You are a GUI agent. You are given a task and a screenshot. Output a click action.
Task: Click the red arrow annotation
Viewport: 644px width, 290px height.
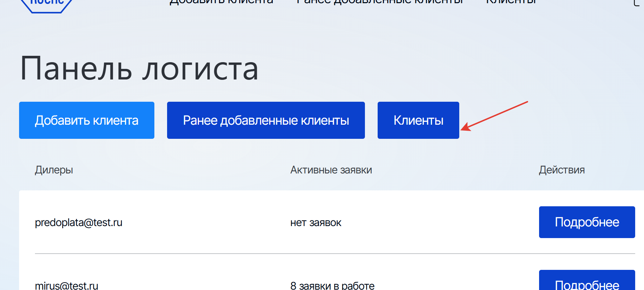pos(494,116)
